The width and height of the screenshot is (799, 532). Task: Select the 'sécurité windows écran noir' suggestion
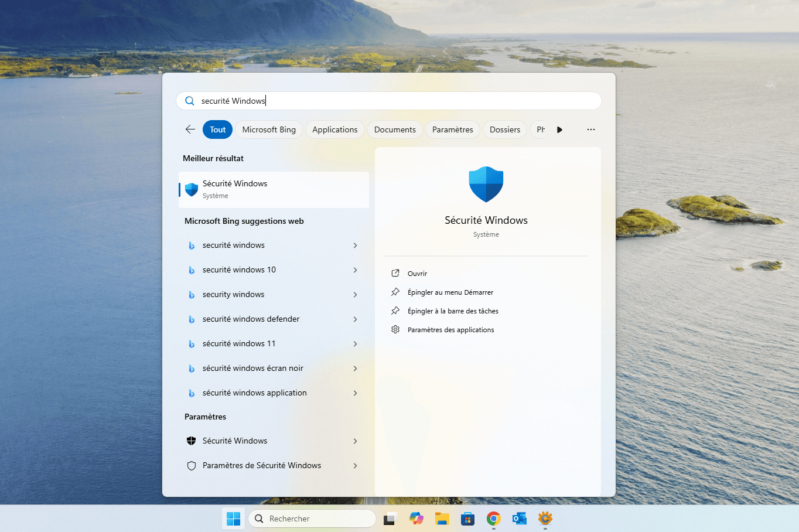coord(274,369)
